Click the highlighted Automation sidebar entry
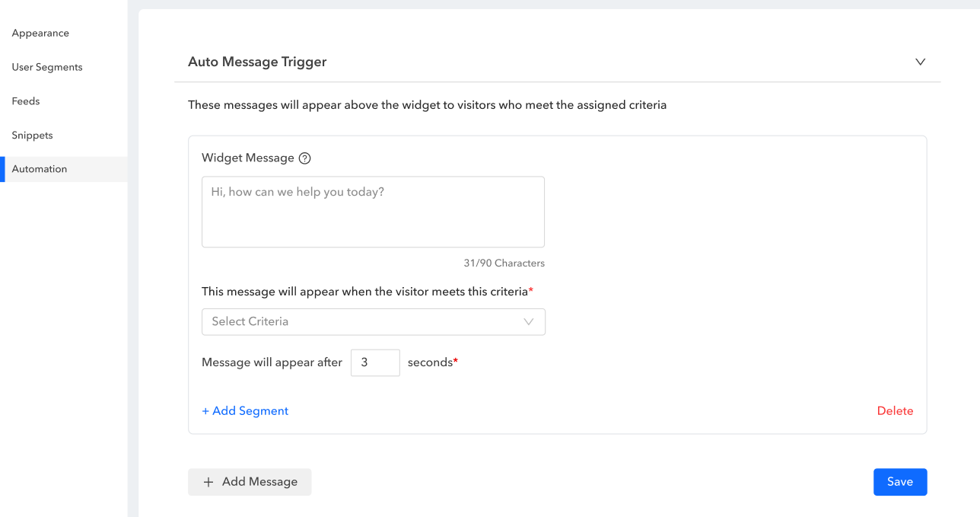Screen dimensions: 980x517 [40, 168]
